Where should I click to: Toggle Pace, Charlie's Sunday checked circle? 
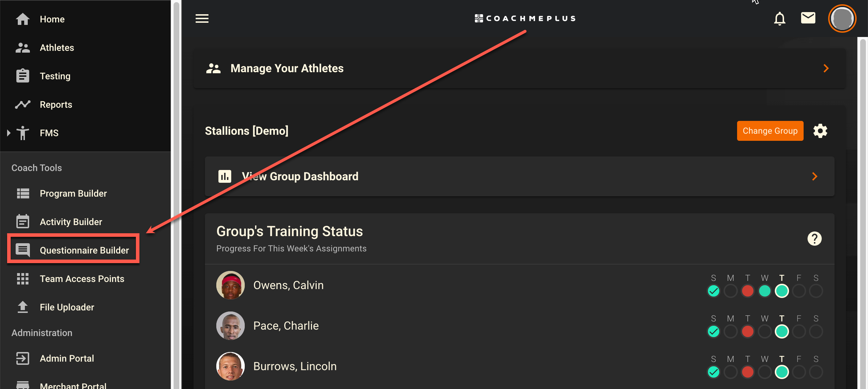click(713, 331)
